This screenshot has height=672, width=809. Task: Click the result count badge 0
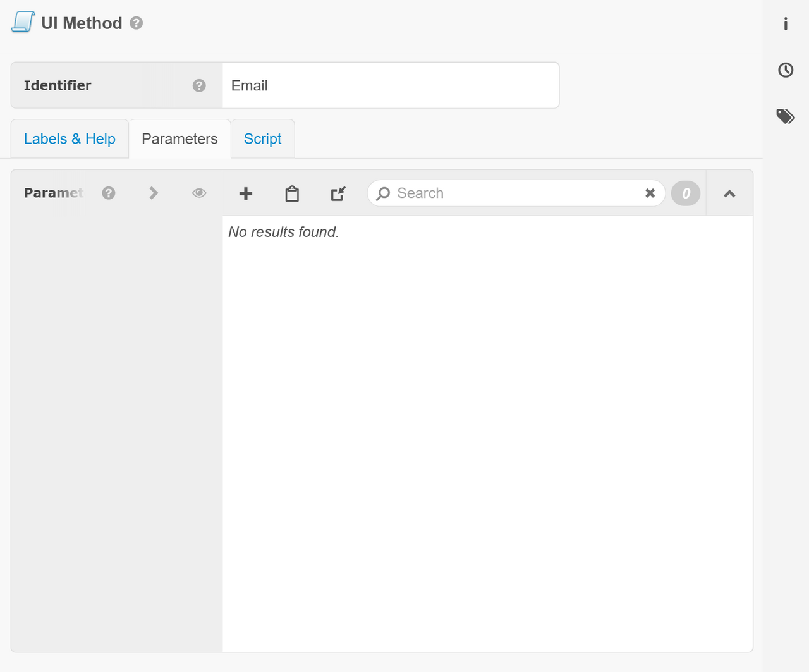686,193
